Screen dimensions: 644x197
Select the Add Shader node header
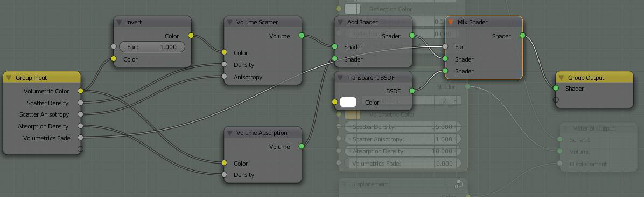point(373,22)
